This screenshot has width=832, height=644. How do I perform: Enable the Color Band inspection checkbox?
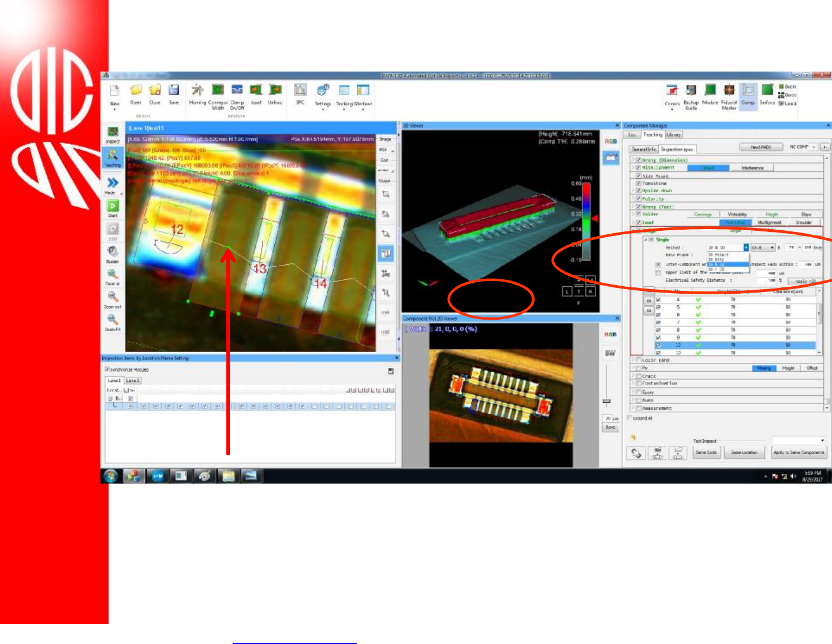point(638,360)
